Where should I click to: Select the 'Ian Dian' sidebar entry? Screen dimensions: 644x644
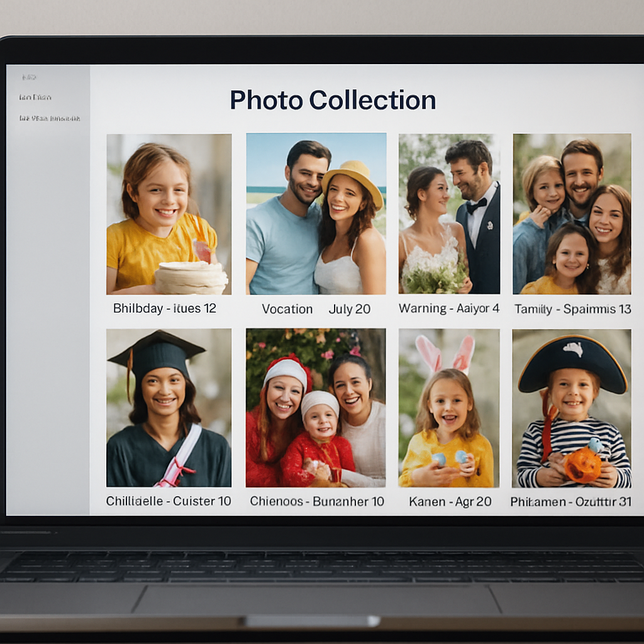coord(35,97)
